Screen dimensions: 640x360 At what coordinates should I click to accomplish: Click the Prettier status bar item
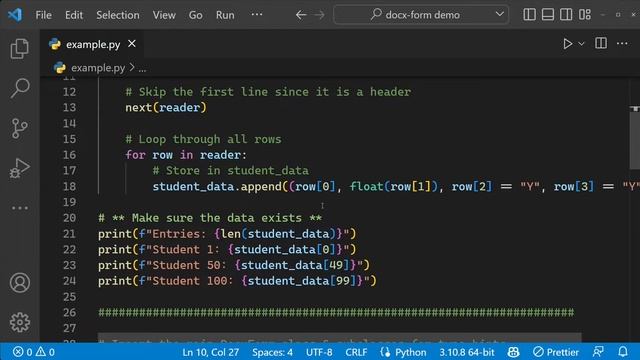coord(556,352)
